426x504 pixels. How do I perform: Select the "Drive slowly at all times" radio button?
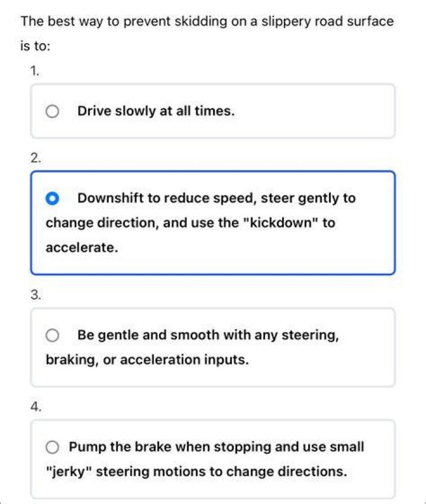point(52,111)
